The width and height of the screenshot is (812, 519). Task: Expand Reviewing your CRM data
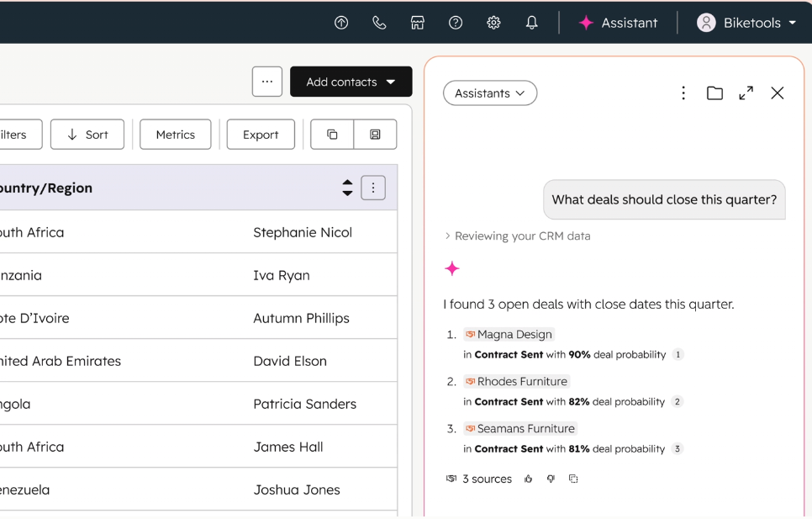517,236
